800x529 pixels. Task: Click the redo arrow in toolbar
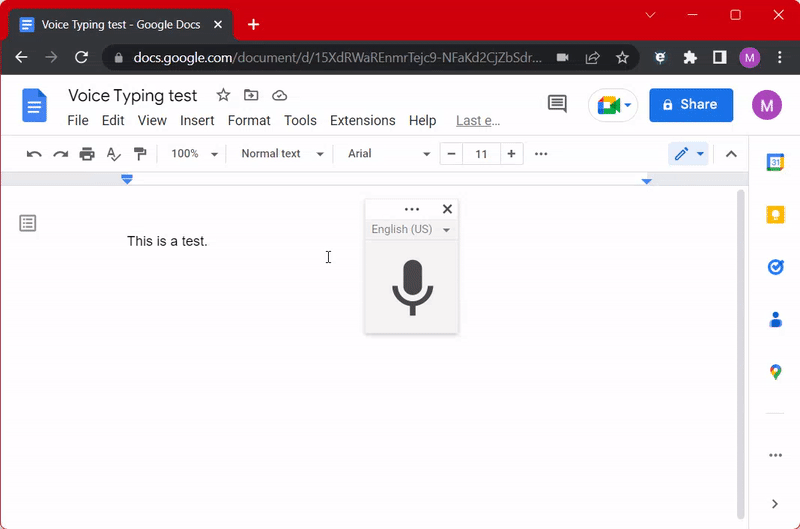click(61, 154)
